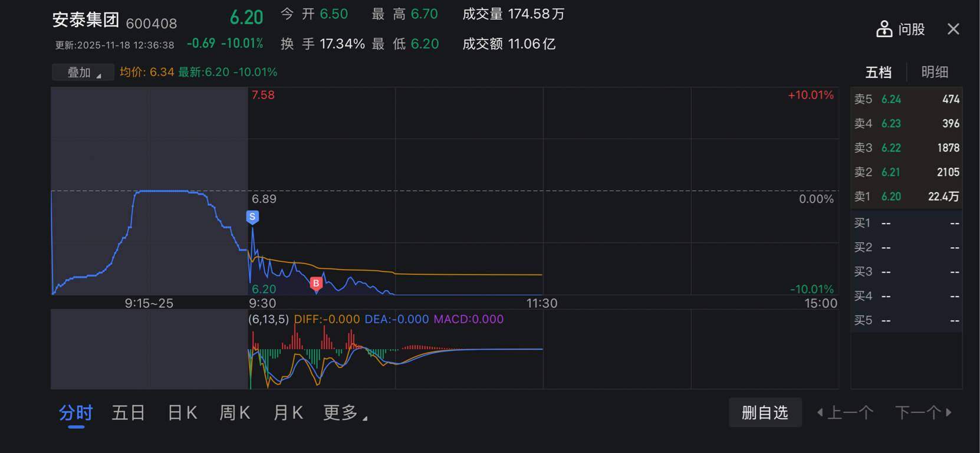Viewport: 980px width, 453px height.
Task: Click the MACD:0.000 indicator value
Action: (x=469, y=319)
